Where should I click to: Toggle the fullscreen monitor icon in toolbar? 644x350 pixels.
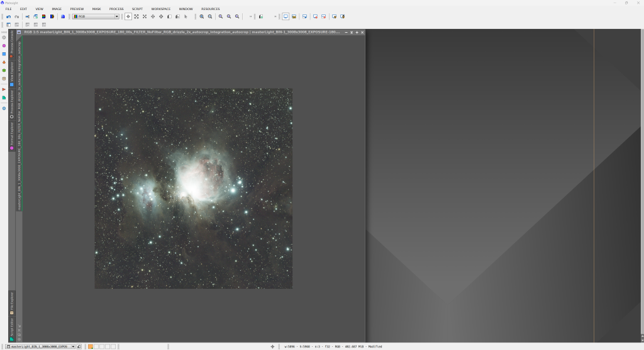pos(286,16)
